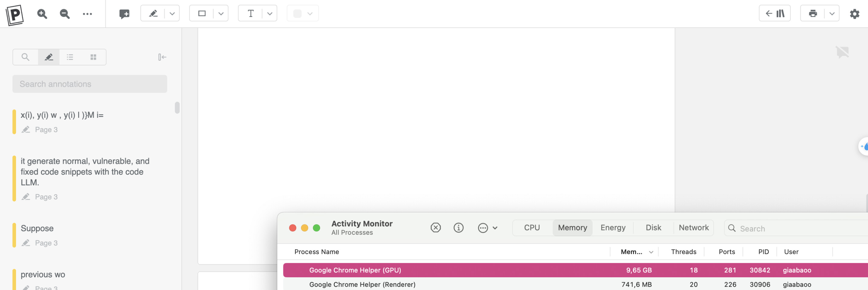The image size is (868, 290).
Task: Open the three-dots more options menu
Action: point(87,14)
